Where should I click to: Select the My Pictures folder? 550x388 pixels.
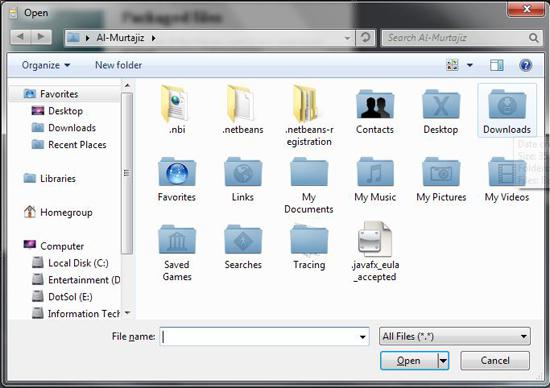[x=441, y=179]
